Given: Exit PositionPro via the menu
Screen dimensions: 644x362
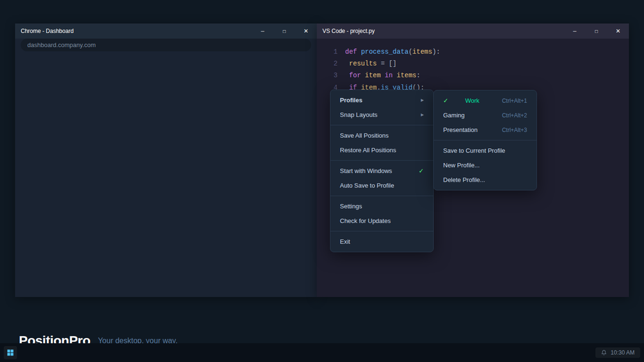Looking at the screenshot, I should [381, 242].
